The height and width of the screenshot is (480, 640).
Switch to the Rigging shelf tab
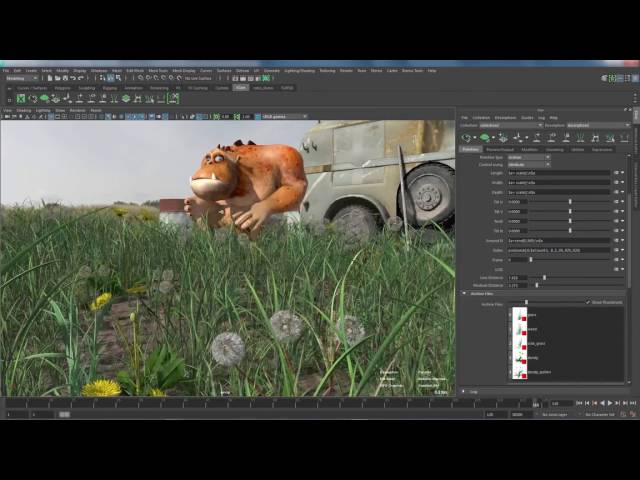110,88
